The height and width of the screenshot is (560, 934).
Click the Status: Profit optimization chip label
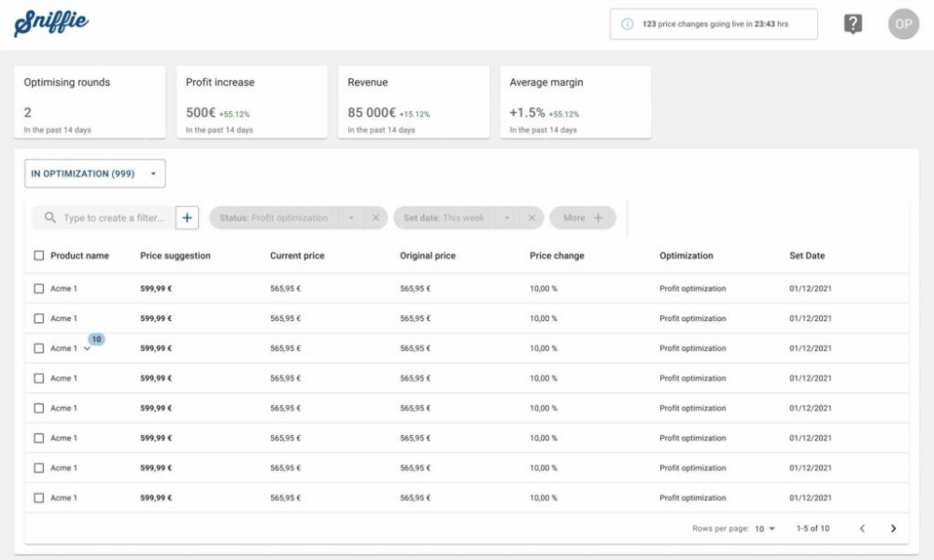(274, 217)
